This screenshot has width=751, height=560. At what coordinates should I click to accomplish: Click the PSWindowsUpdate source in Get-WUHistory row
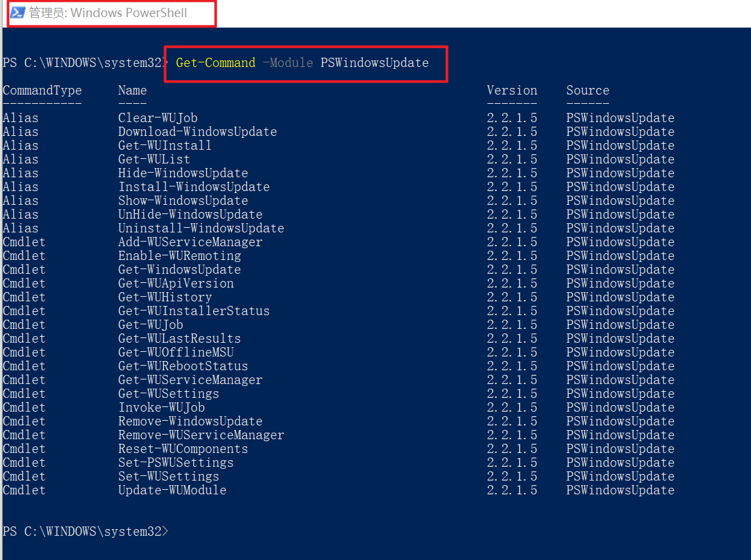[x=620, y=297]
